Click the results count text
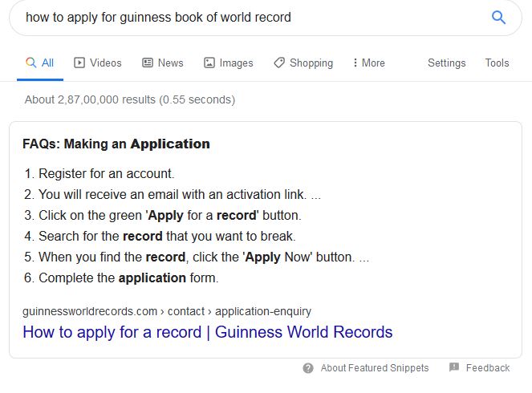The width and height of the screenshot is (532, 393). (130, 99)
